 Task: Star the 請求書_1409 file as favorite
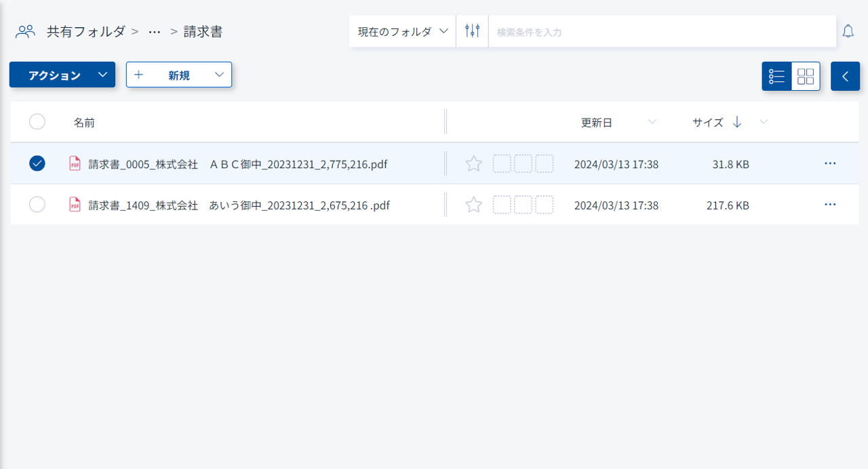[473, 205]
